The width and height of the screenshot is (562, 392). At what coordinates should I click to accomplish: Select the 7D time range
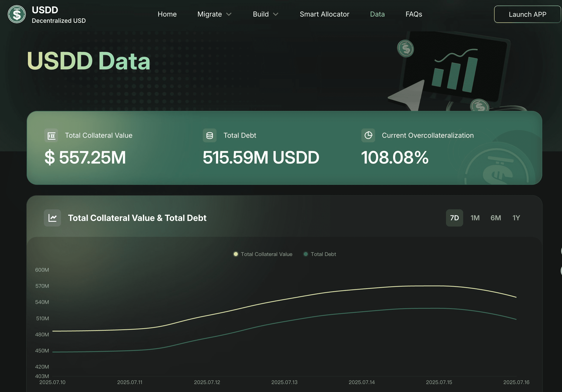pyautogui.click(x=454, y=218)
